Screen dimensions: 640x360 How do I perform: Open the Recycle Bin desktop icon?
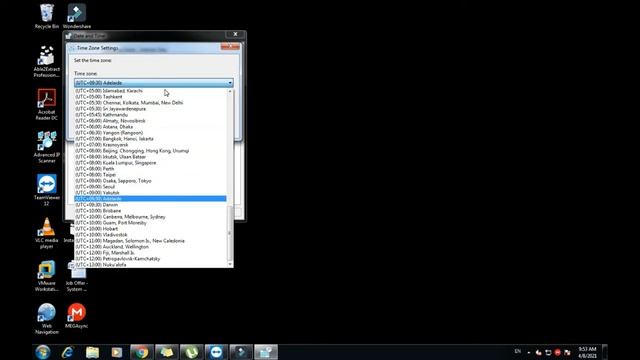[47, 16]
